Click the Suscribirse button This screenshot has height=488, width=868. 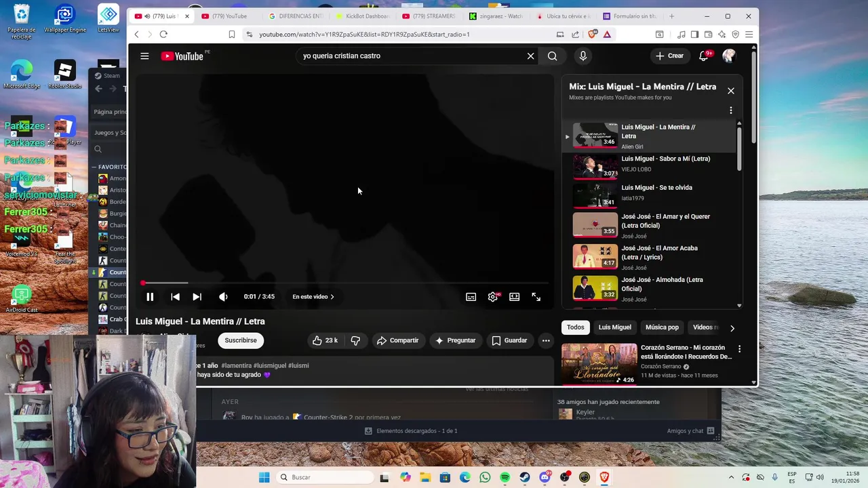click(241, 340)
